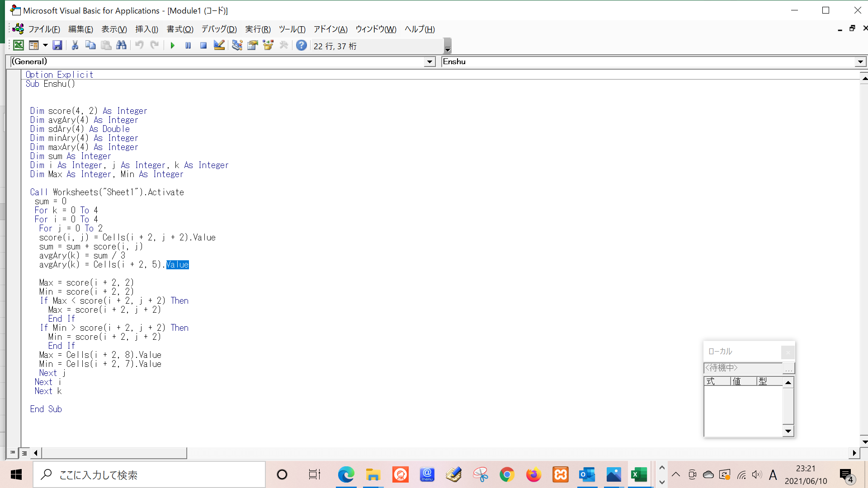The image size is (868, 488).
Task: Click the taskbar search box
Action: 149,474
